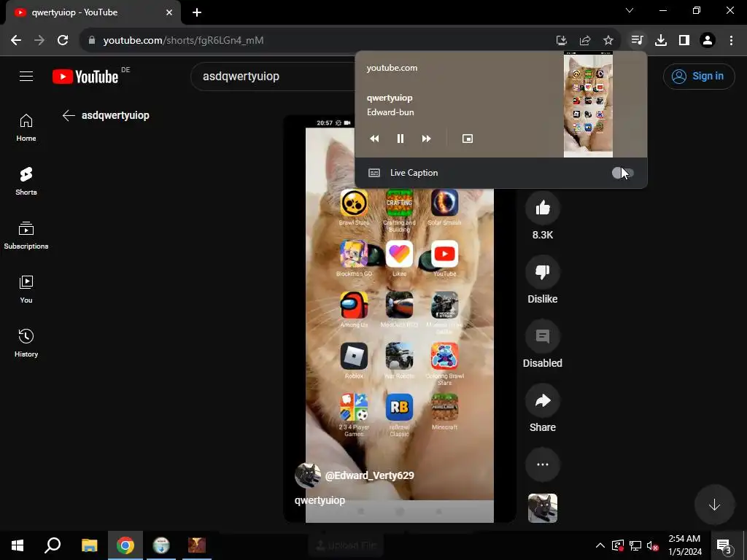The height and width of the screenshot is (560, 747).
Task: Click Edward-bun artist name in popup
Action: [390, 112]
